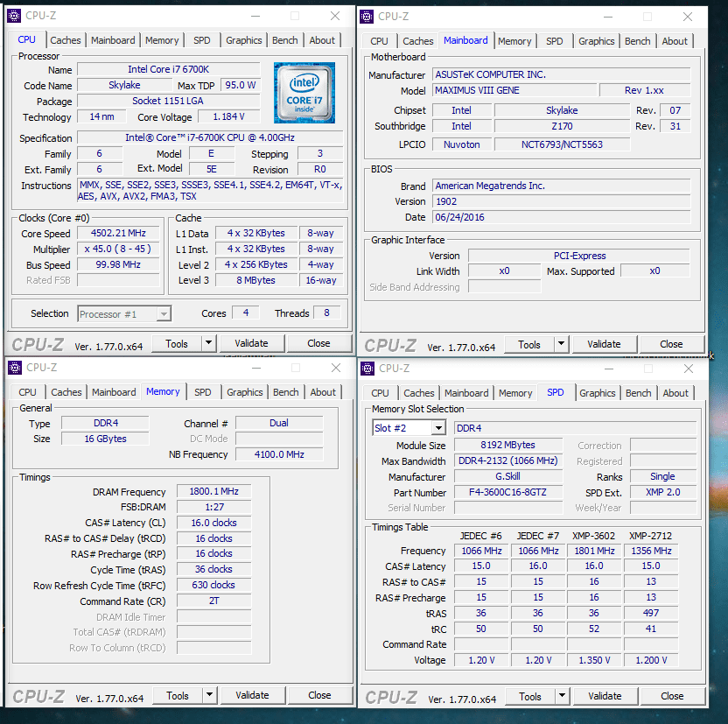The height and width of the screenshot is (724, 728).
Task: Click the XMP-3602 frequency cell 1801 MHz
Action: (x=594, y=551)
